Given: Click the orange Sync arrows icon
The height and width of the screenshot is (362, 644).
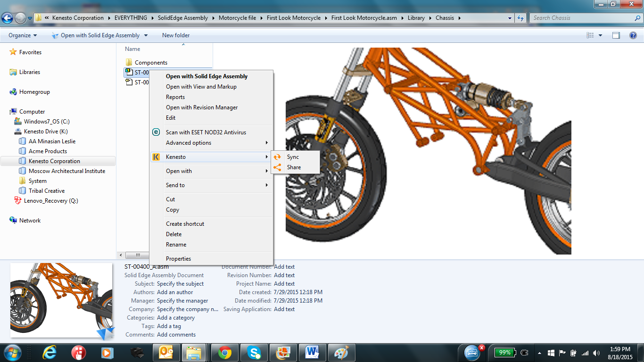Looking at the screenshot, I should click(x=277, y=157).
